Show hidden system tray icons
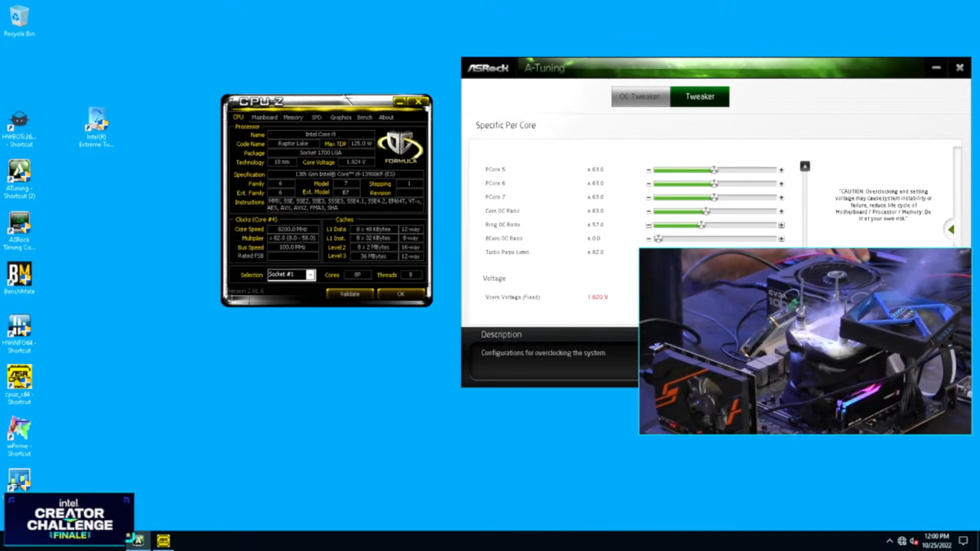This screenshot has height=551, width=980. tap(890, 541)
